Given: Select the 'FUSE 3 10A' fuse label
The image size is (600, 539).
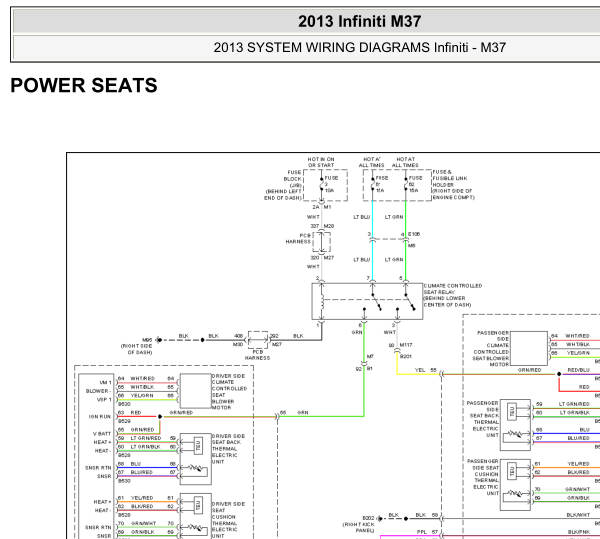Looking at the screenshot, I should coord(331,184).
